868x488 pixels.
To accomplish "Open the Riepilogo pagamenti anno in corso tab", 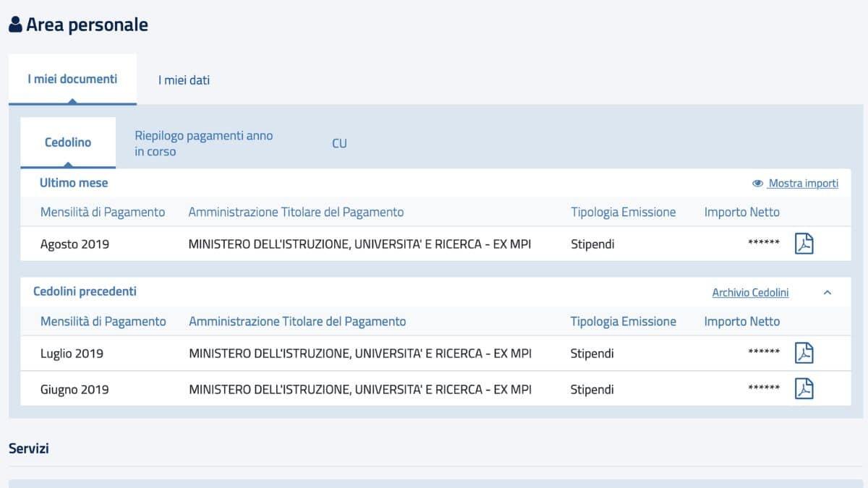I will (203, 143).
